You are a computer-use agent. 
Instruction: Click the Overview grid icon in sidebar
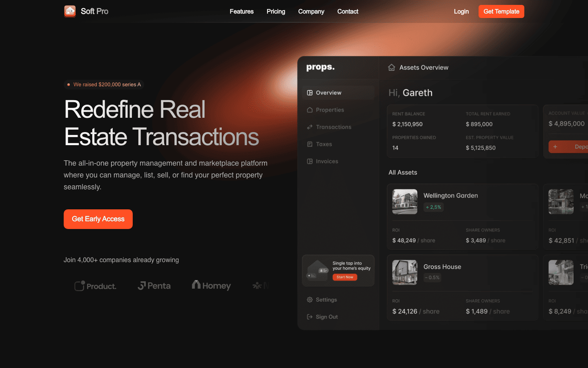(x=310, y=93)
